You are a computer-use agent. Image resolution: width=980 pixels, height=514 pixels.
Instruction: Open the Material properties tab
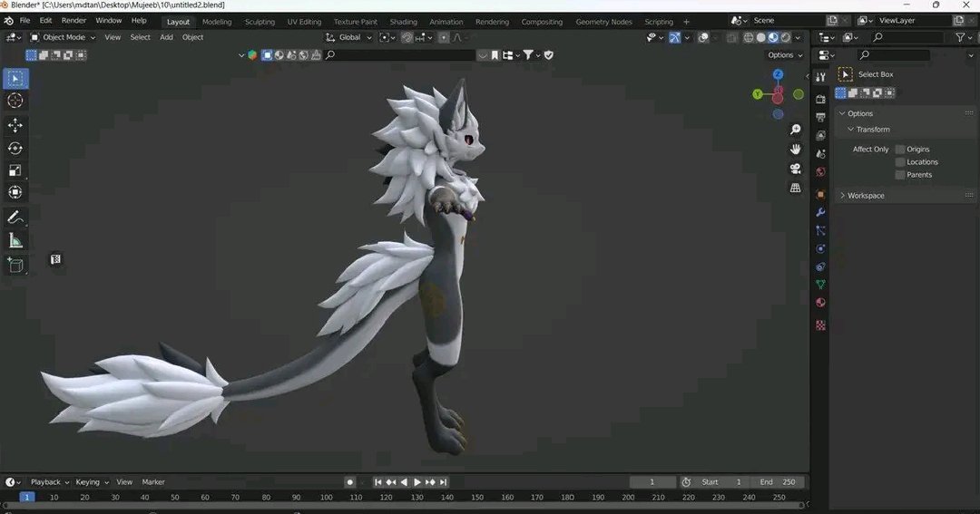pos(820,303)
